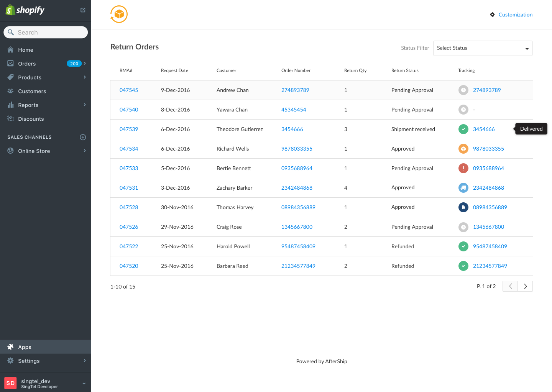Click the external link icon beside Shopify logo
Viewport: 552px width, 392px height.
[x=83, y=10]
